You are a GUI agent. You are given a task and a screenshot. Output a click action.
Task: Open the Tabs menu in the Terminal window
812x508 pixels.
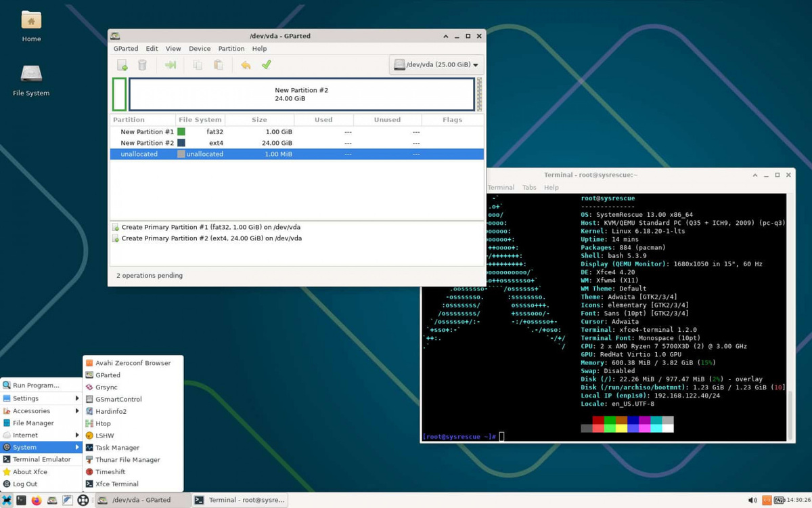[x=529, y=187]
